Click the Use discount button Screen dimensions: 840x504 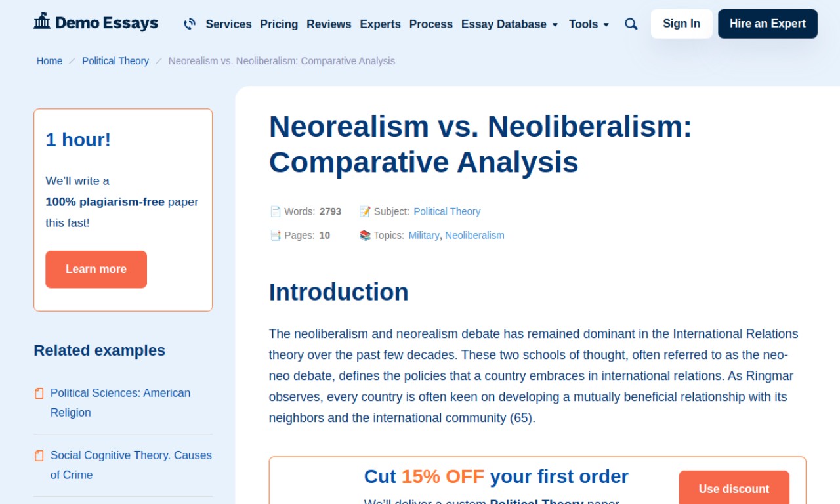[x=734, y=488]
